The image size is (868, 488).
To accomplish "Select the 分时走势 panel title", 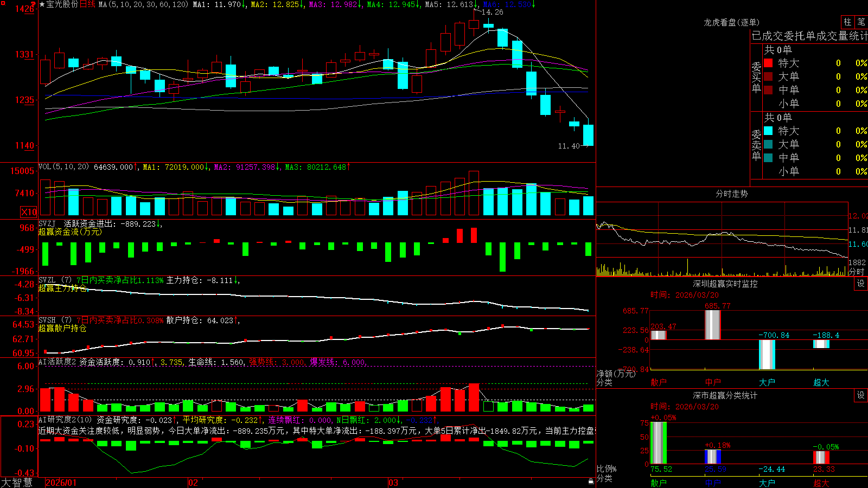I will (x=731, y=194).
